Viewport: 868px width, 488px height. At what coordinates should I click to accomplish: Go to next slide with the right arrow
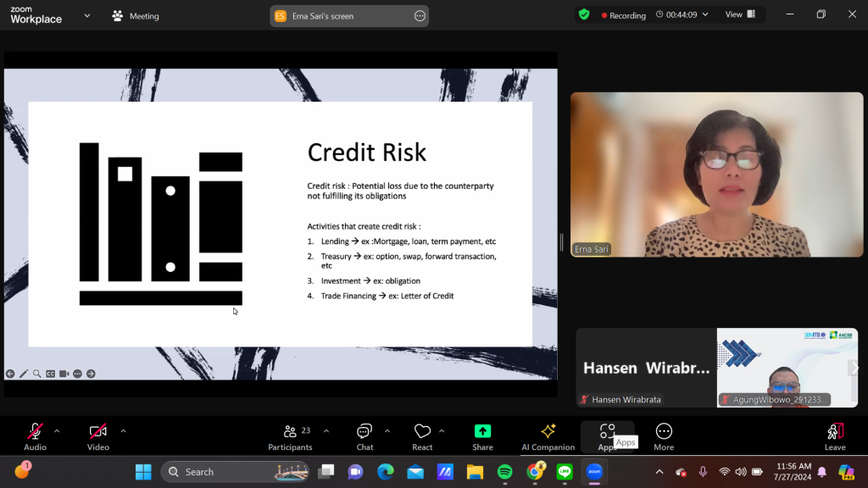pyautogui.click(x=91, y=374)
